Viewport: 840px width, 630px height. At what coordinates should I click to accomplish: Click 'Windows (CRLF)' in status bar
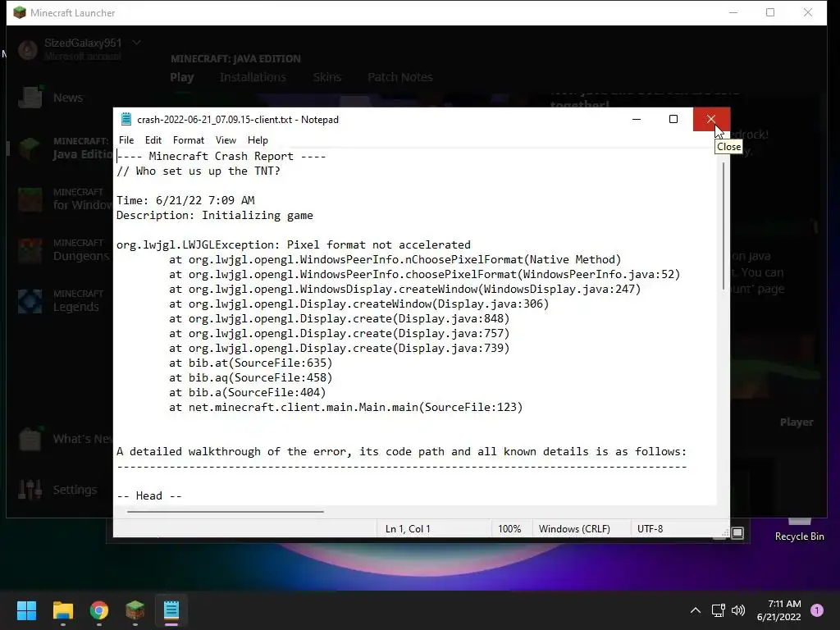574,529
